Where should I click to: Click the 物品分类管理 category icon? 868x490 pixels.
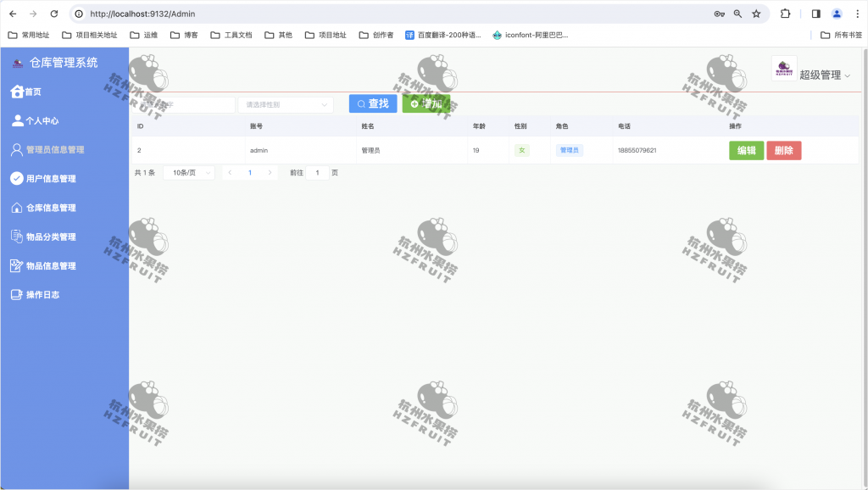[x=15, y=236]
